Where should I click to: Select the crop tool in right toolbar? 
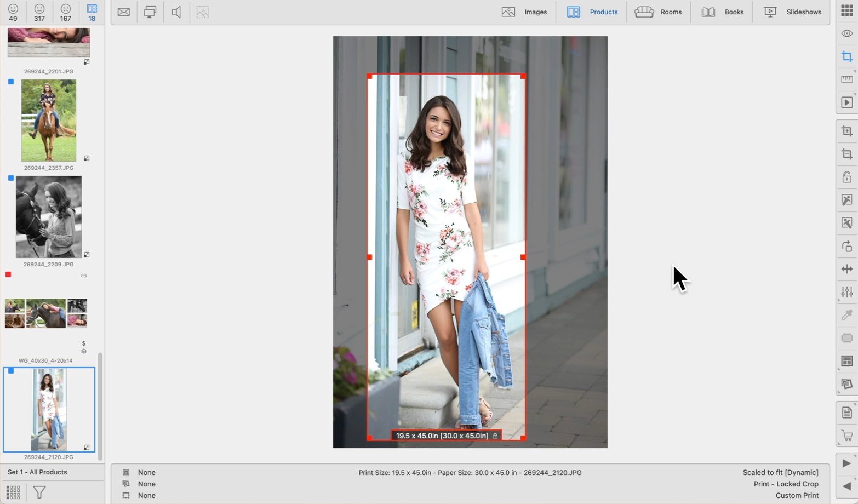point(846,56)
